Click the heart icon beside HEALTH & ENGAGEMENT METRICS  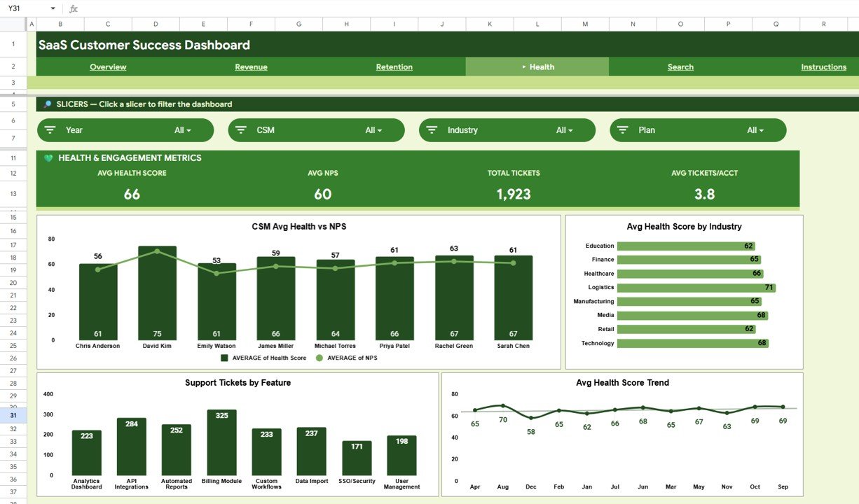[48, 158]
